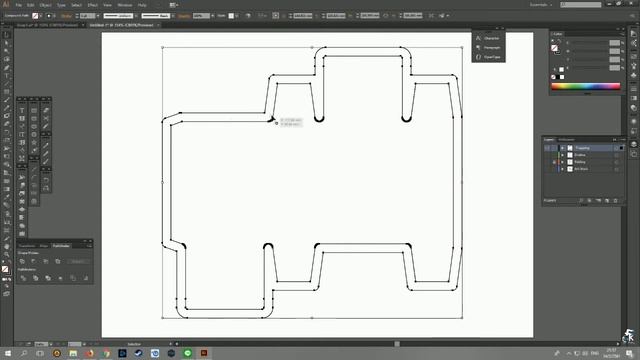
Task: Click the Expand button in Pathfinder panel
Action: click(78, 261)
